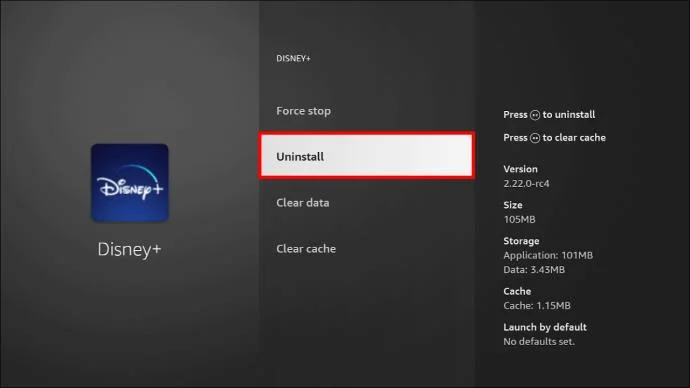Select the Force stop option
Image resolution: width=690 pixels, height=388 pixels.
303,111
